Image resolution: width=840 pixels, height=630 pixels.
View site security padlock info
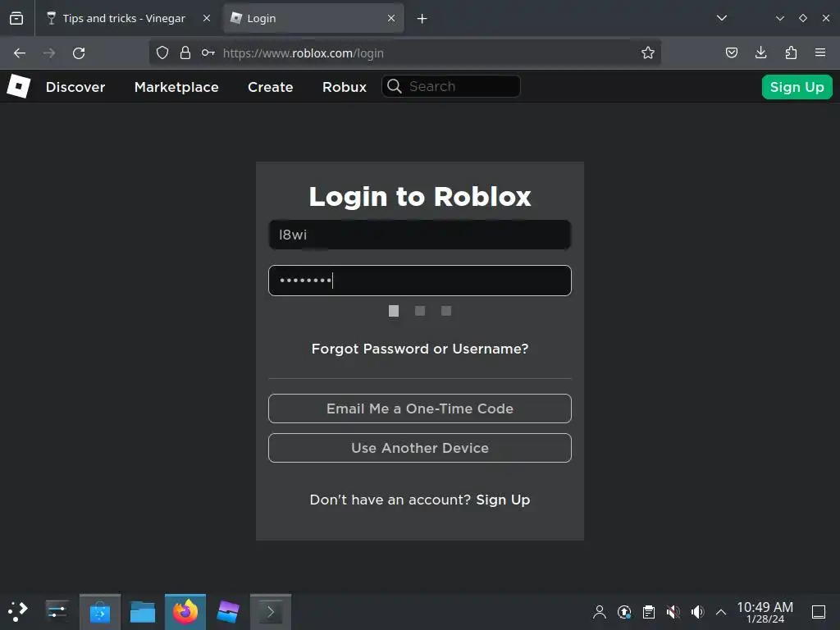(x=185, y=52)
